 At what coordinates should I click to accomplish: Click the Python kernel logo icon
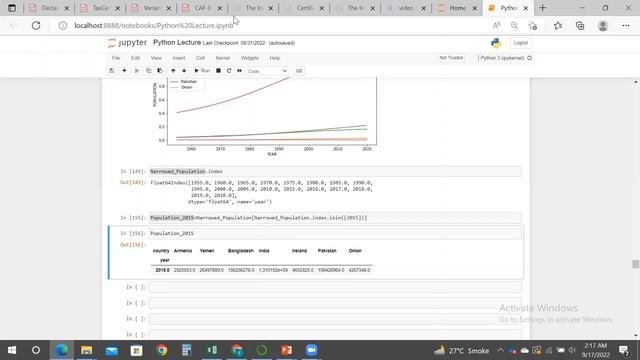click(496, 43)
